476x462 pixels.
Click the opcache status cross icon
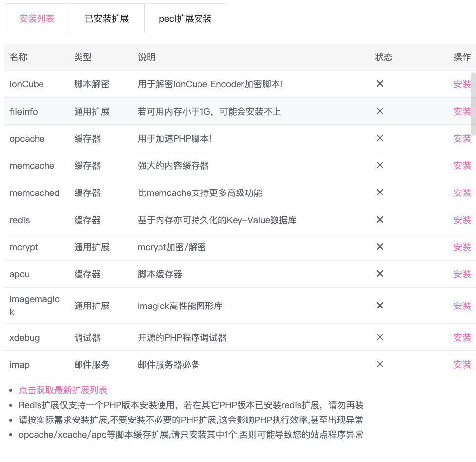click(380, 138)
